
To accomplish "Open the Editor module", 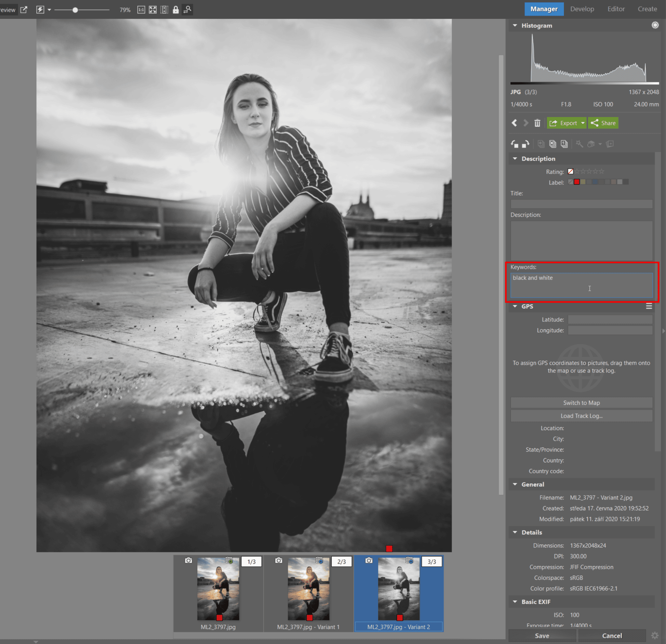I will [x=616, y=8].
